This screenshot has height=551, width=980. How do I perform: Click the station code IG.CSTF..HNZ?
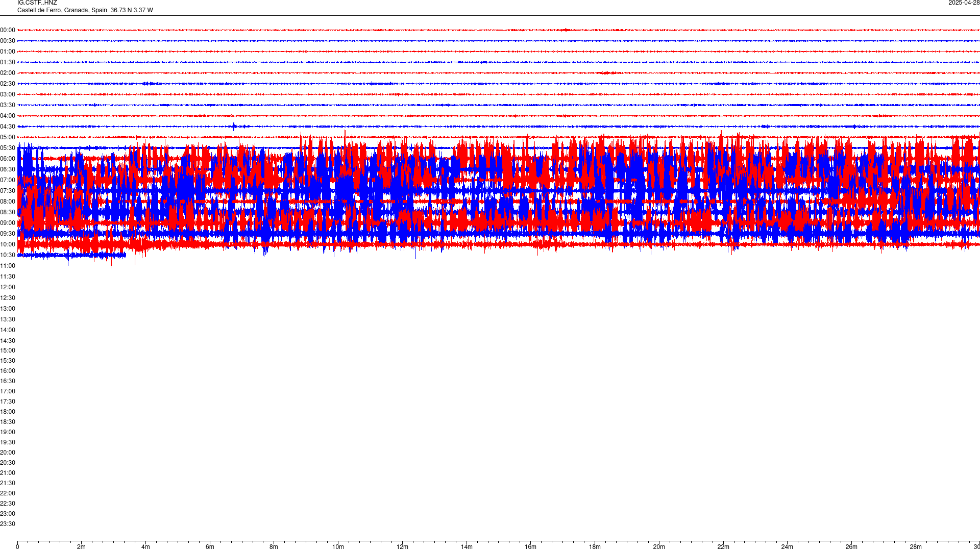37,3
